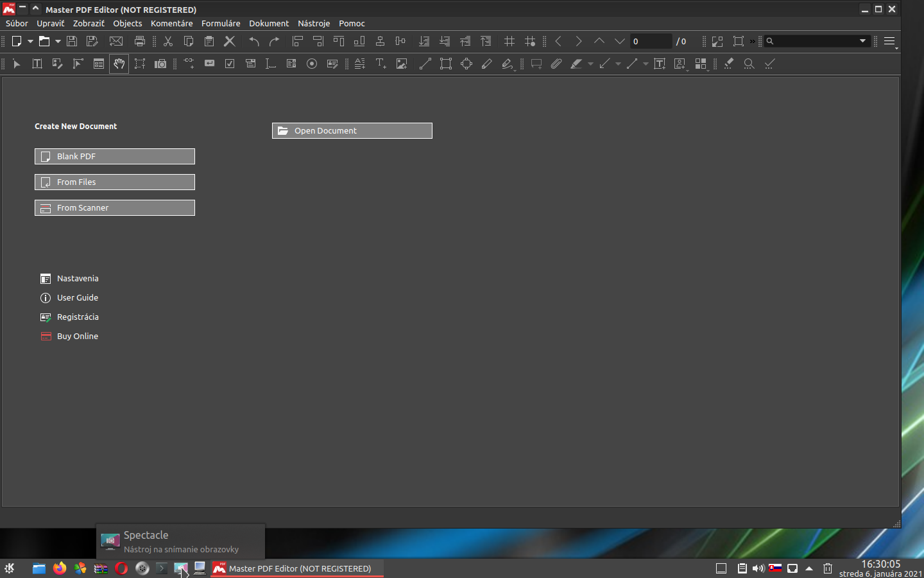Select the Insert Image tool

click(x=402, y=64)
